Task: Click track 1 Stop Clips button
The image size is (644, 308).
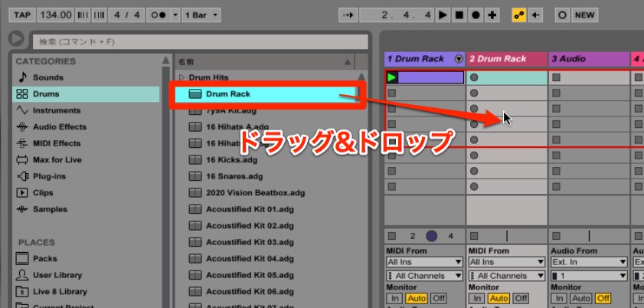Action: 392,236
